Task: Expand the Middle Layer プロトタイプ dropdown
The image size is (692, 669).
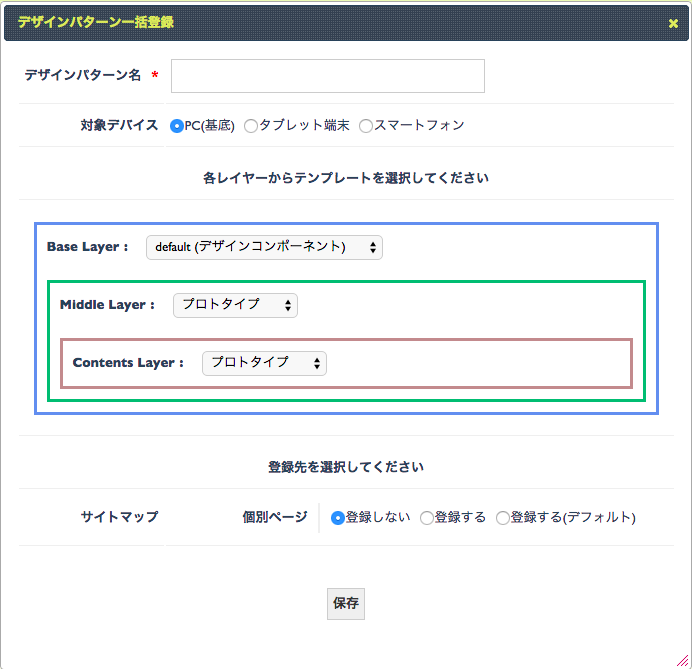Action: [x=235, y=305]
